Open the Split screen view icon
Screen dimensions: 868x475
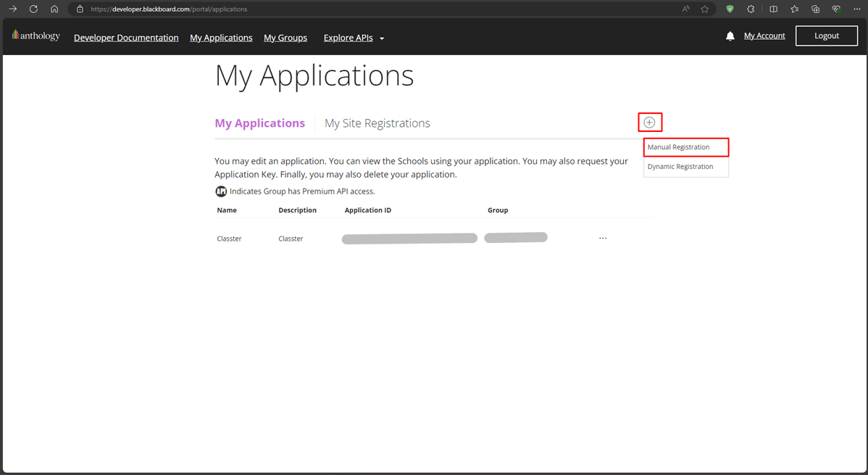click(773, 9)
